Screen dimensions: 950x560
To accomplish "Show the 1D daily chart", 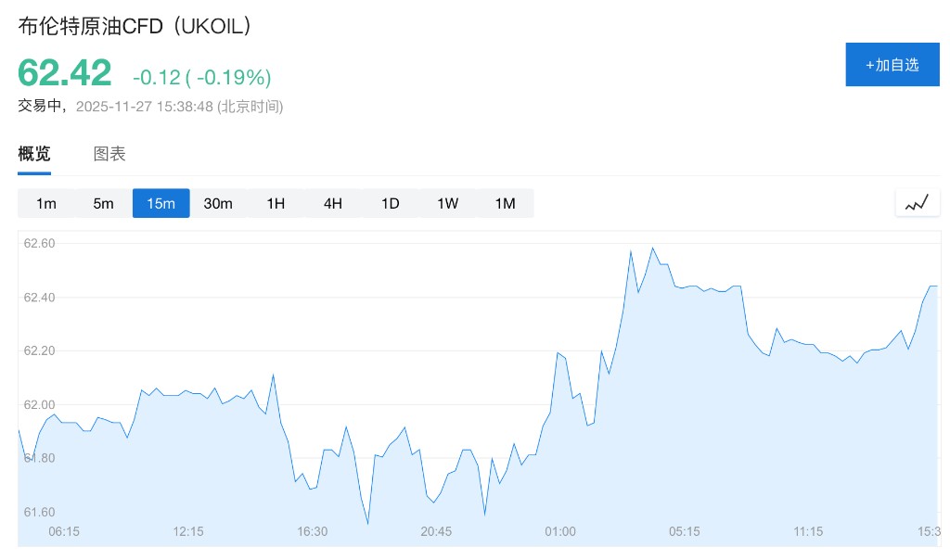I will click(391, 203).
